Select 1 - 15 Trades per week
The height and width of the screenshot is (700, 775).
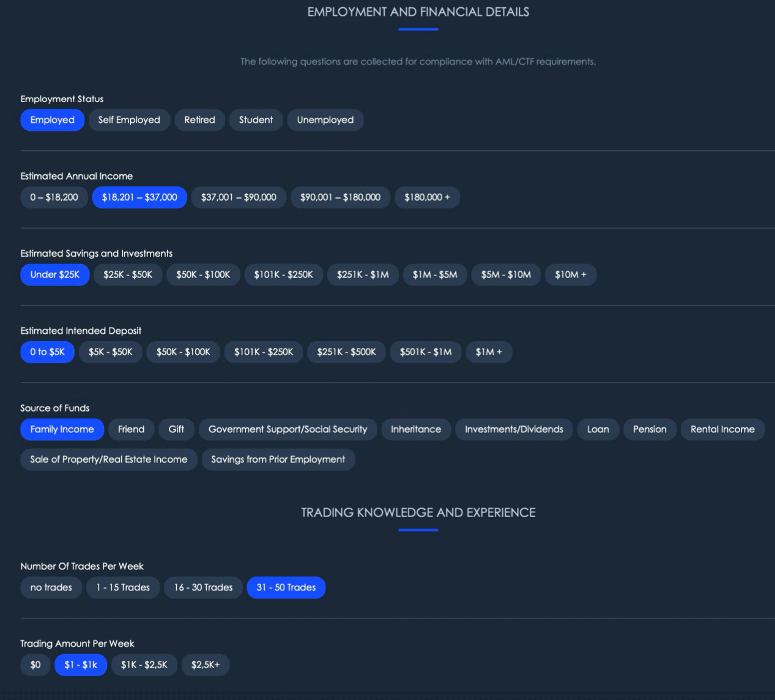click(x=123, y=588)
